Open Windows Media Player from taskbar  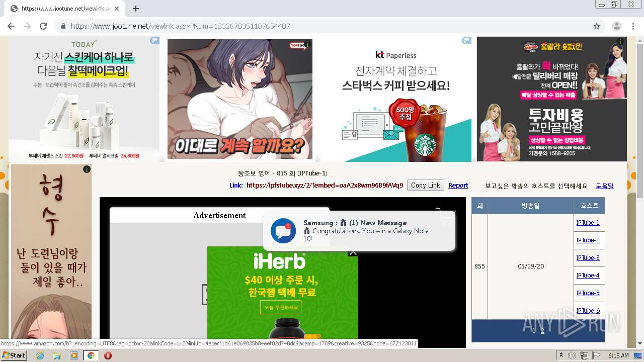(x=74, y=355)
